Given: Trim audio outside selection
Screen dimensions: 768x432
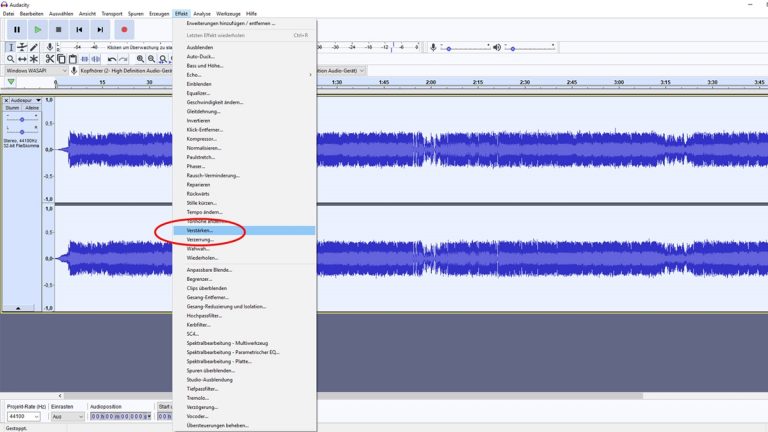Looking at the screenshot, I should 84,59.
